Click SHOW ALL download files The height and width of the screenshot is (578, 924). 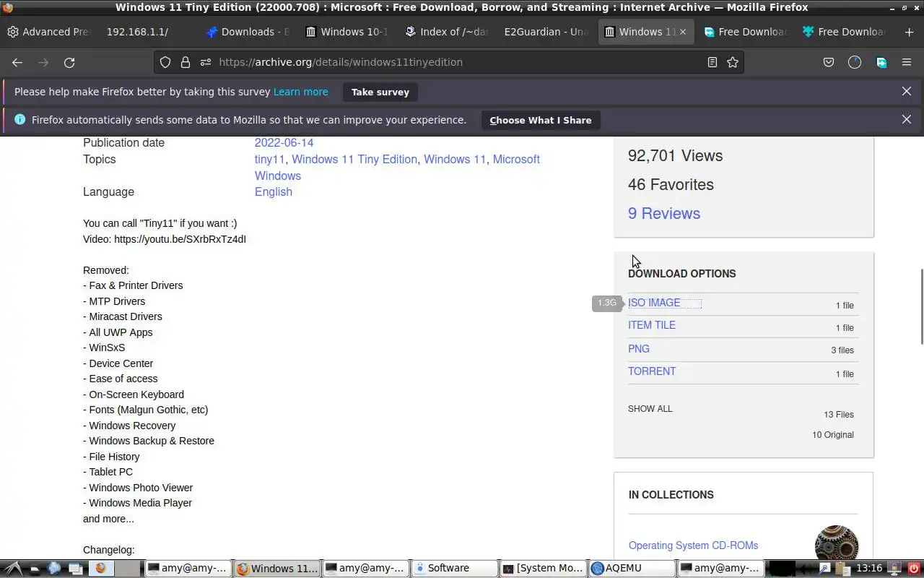click(x=650, y=409)
